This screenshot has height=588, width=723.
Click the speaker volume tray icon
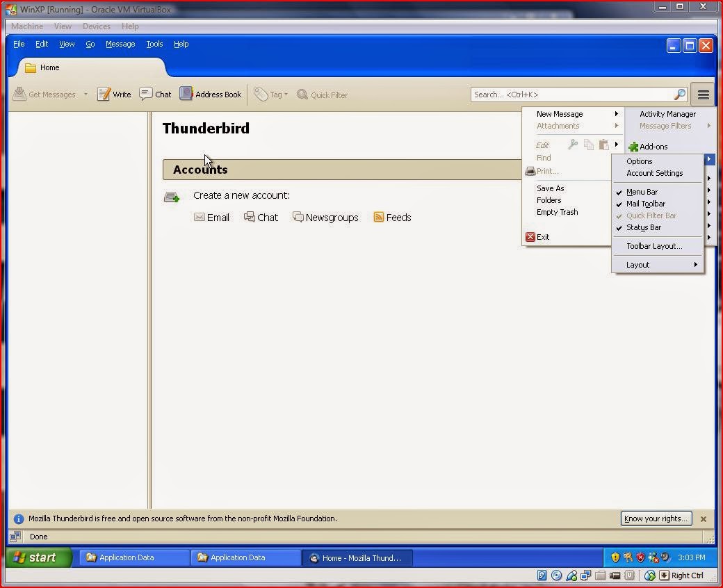point(665,557)
